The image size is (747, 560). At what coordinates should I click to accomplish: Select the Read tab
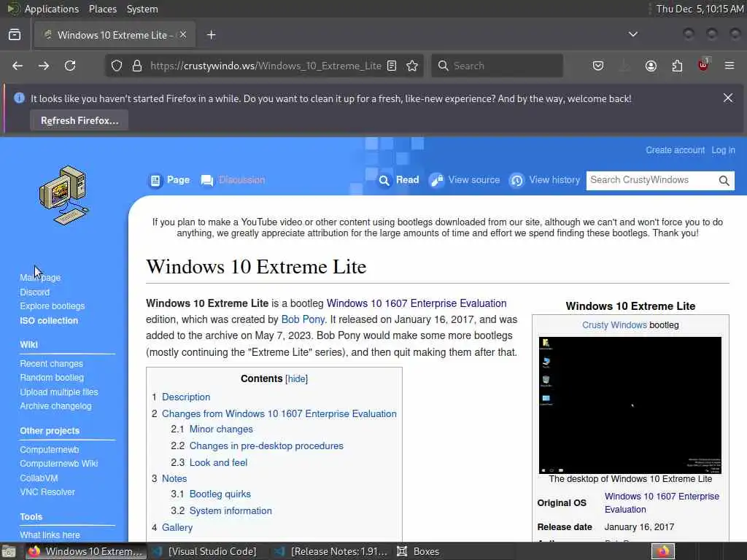tap(399, 180)
